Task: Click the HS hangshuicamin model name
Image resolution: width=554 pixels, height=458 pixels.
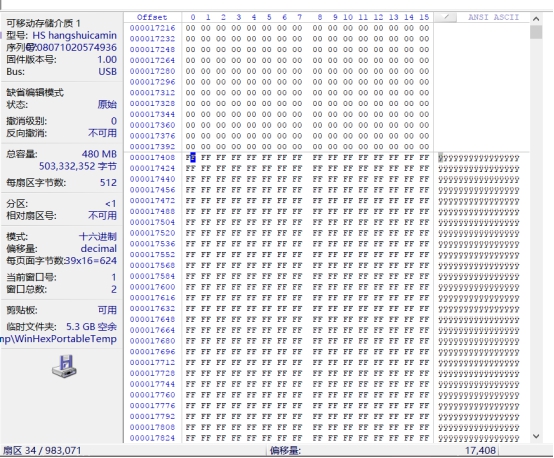Action: point(75,36)
